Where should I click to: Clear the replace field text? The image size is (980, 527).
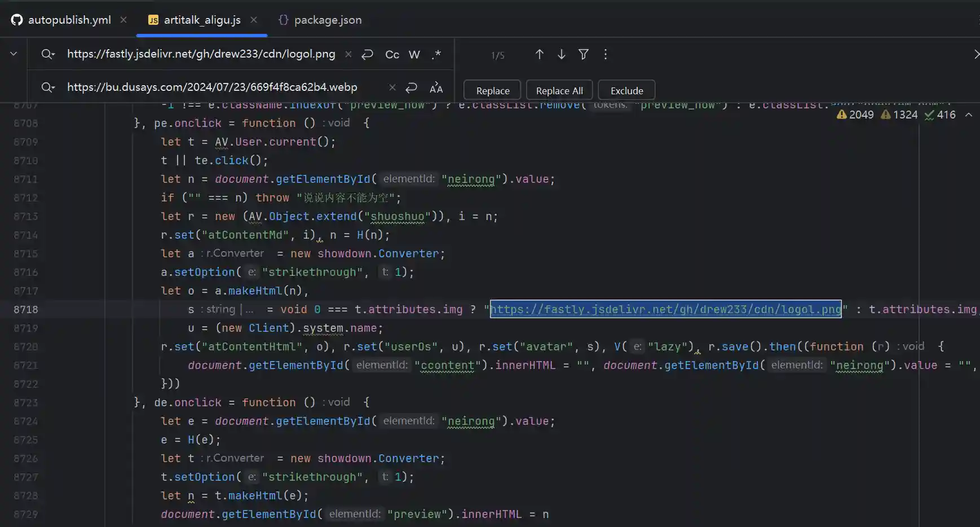[x=392, y=87]
